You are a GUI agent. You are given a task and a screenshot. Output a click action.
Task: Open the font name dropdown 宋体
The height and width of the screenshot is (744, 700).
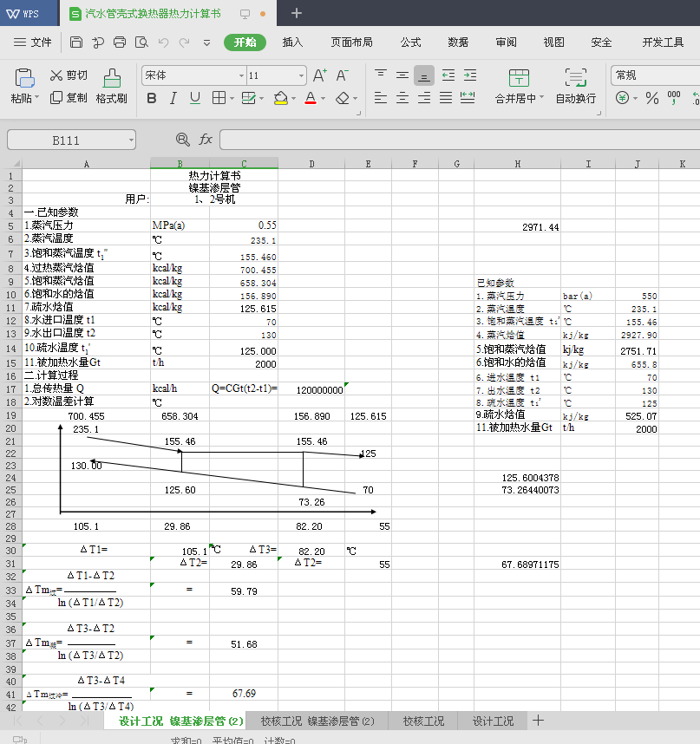(241, 76)
